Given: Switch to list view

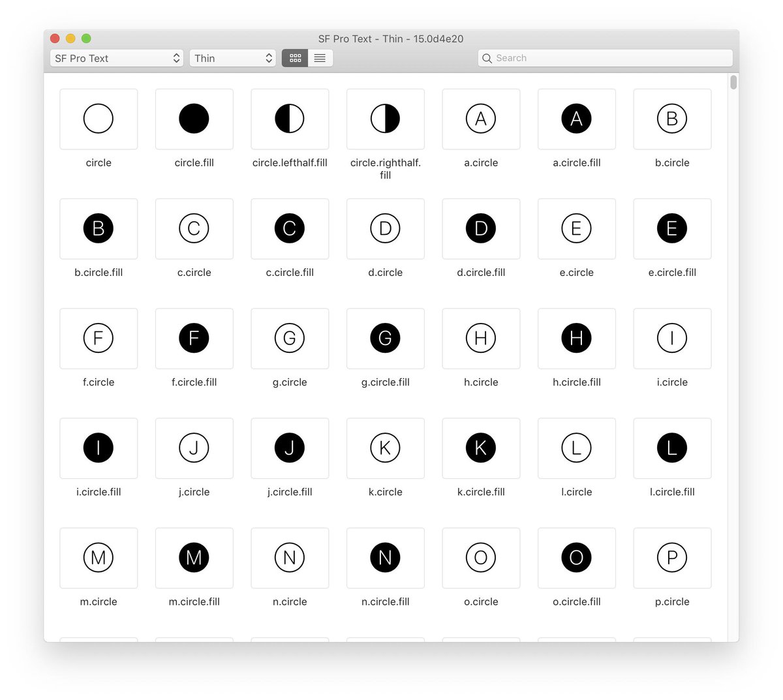Looking at the screenshot, I should point(320,58).
